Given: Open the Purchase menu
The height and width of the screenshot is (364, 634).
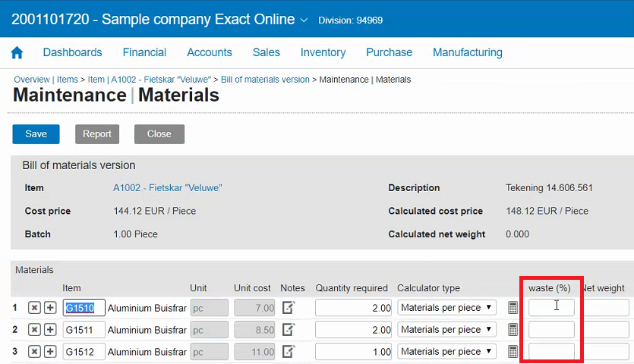Looking at the screenshot, I should [389, 52].
